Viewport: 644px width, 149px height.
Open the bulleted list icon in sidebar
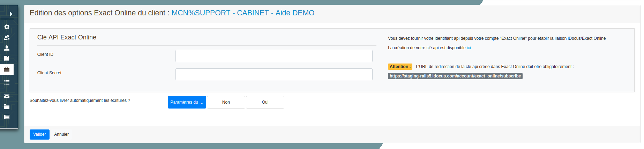pos(7,82)
